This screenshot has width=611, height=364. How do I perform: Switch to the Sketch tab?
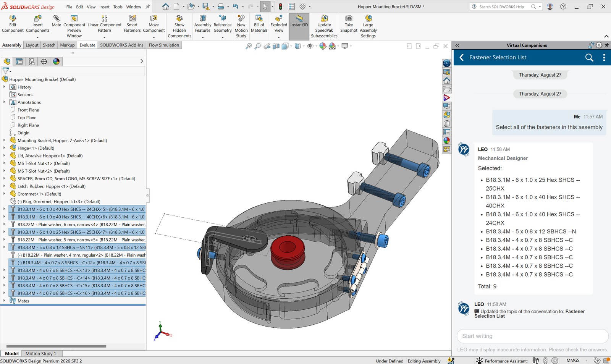coord(49,45)
